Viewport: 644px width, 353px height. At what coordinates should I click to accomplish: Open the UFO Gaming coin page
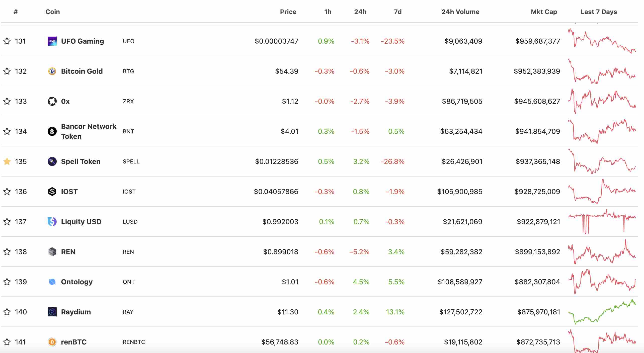tap(83, 41)
